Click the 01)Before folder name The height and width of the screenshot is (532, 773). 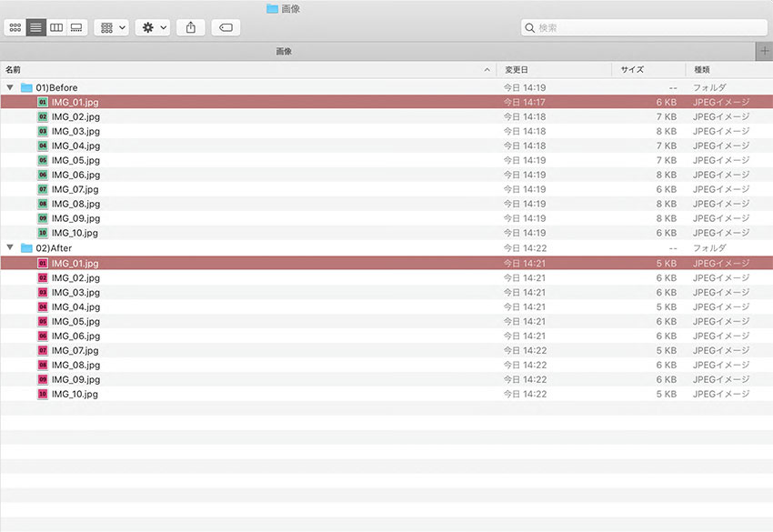point(56,88)
